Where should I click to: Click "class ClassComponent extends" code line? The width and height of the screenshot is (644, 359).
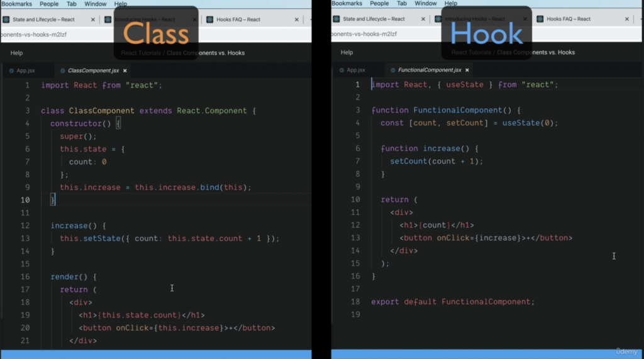click(x=148, y=111)
